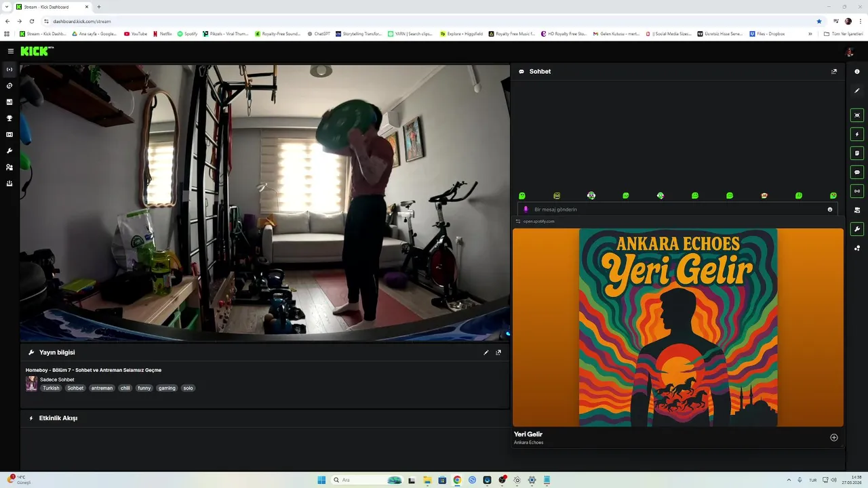Open the Windows Start menu

coord(321,480)
